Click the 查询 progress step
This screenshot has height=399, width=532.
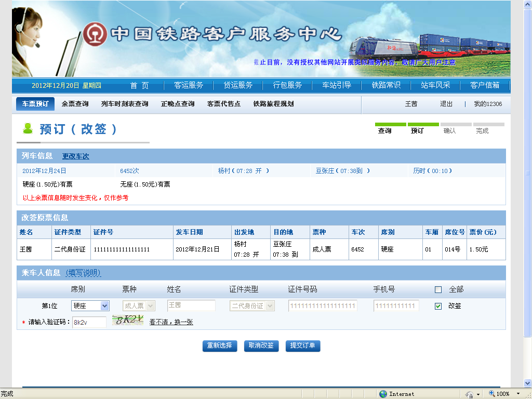385,131
